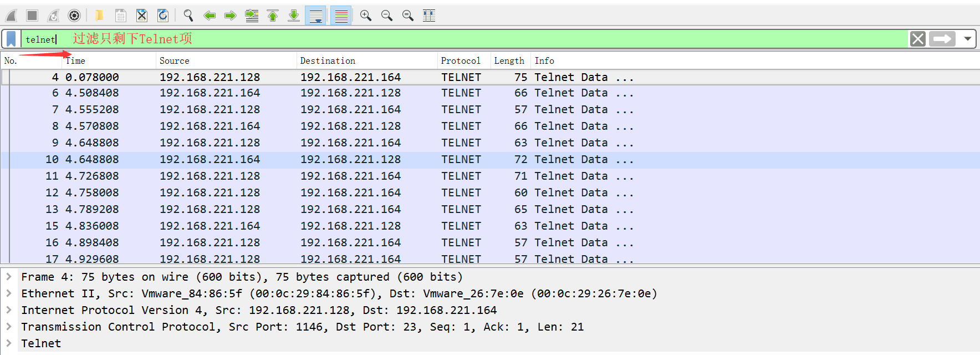Jump to the first packet

pos(273,16)
